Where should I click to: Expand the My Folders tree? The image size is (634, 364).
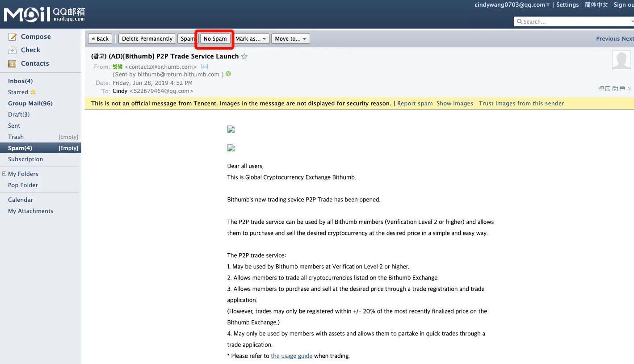coord(4,174)
